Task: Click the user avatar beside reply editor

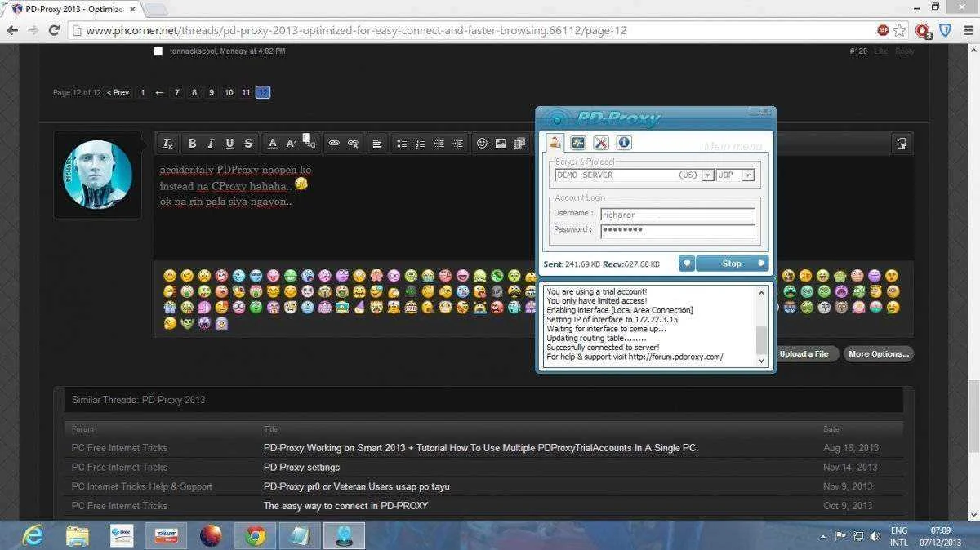Action: click(x=98, y=175)
